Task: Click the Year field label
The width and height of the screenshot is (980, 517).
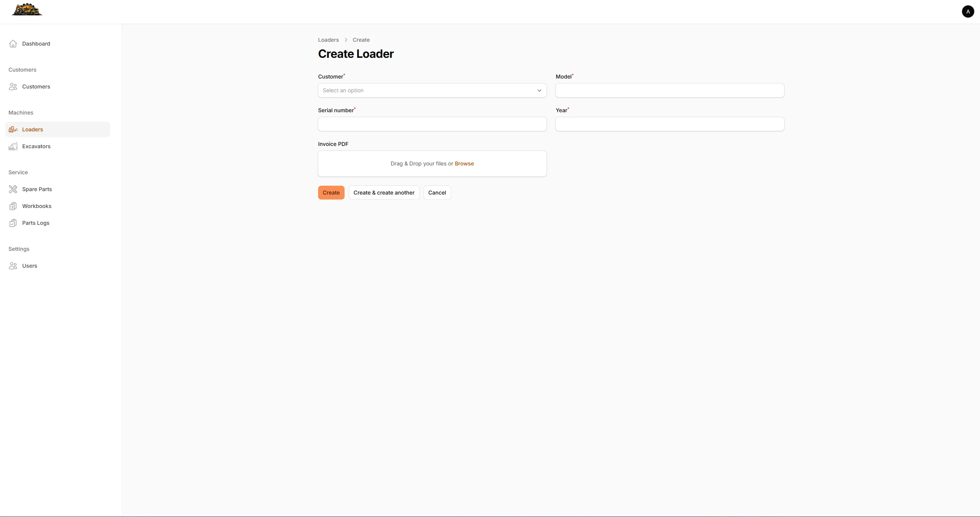Action: click(561, 110)
